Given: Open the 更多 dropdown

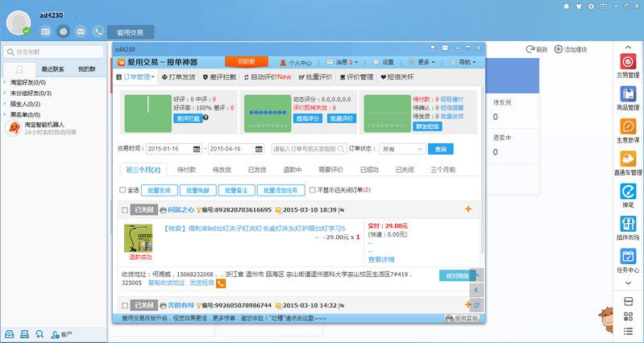Looking at the screenshot, I should pyautogui.click(x=422, y=62).
